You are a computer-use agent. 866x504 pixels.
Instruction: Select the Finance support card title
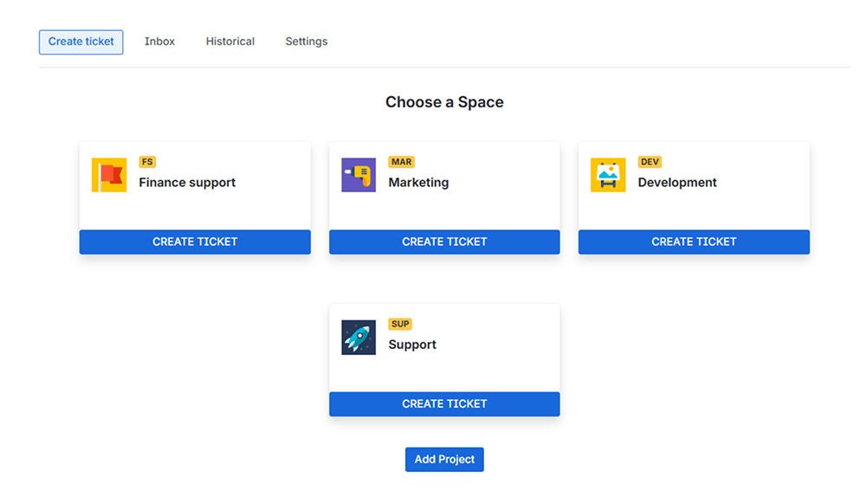point(187,183)
